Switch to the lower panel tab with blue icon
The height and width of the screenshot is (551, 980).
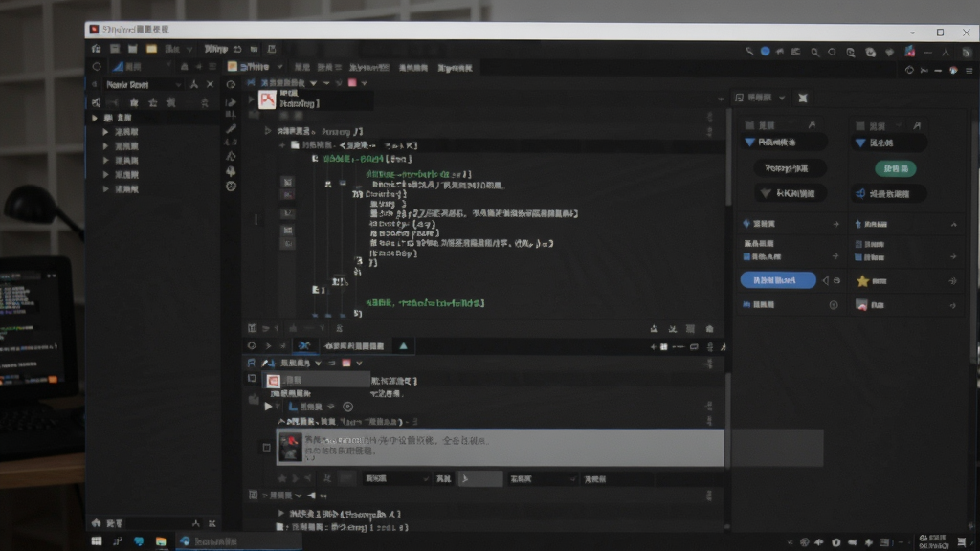304,346
